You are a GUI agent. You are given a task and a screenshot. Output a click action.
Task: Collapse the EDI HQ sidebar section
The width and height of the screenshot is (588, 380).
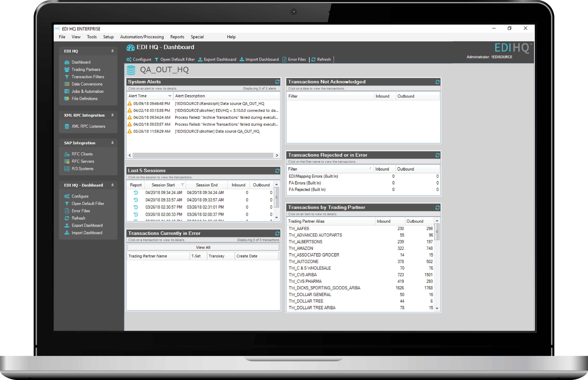point(112,51)
